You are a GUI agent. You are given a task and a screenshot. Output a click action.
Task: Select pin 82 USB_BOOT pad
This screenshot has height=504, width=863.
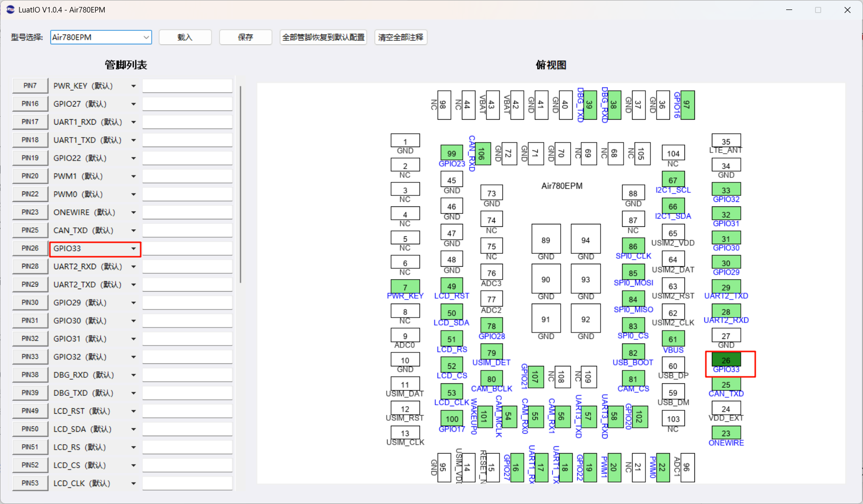point(633,352)
